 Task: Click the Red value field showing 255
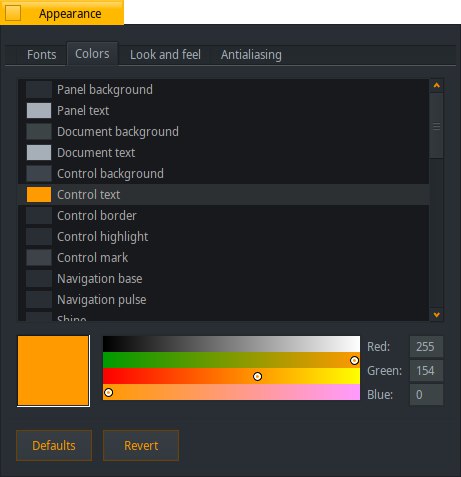point(426,347)
